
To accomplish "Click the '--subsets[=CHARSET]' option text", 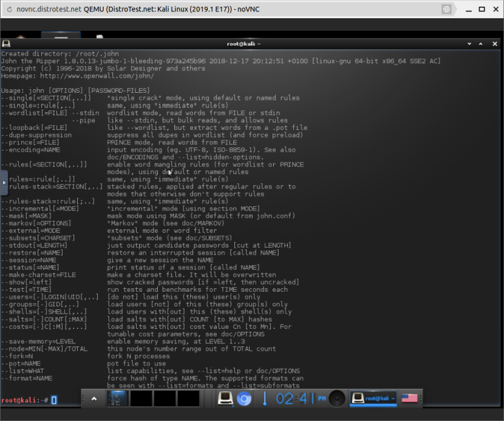I will [x=38, y=238].
